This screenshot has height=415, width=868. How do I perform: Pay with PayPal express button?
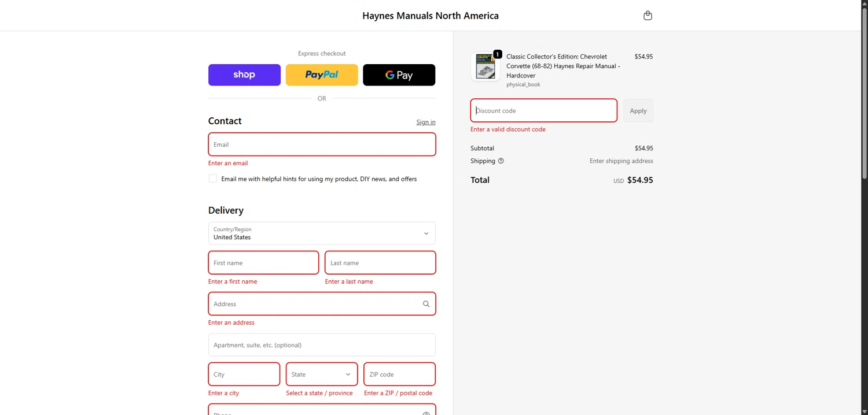point(322,75)
